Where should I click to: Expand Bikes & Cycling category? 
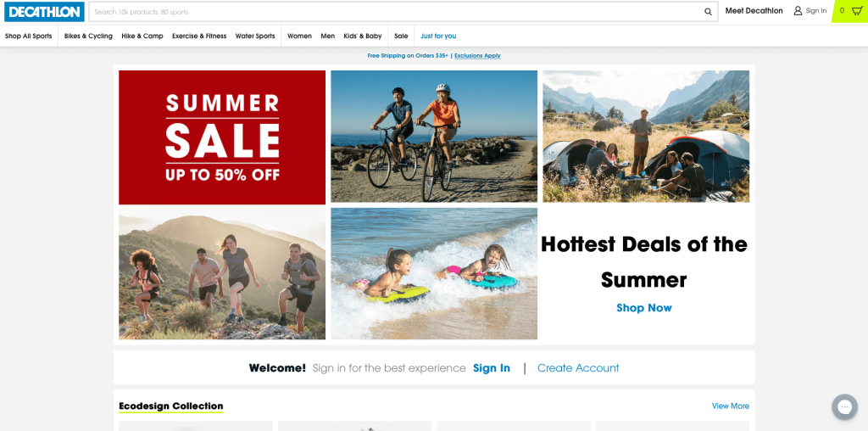click(88, 36)
